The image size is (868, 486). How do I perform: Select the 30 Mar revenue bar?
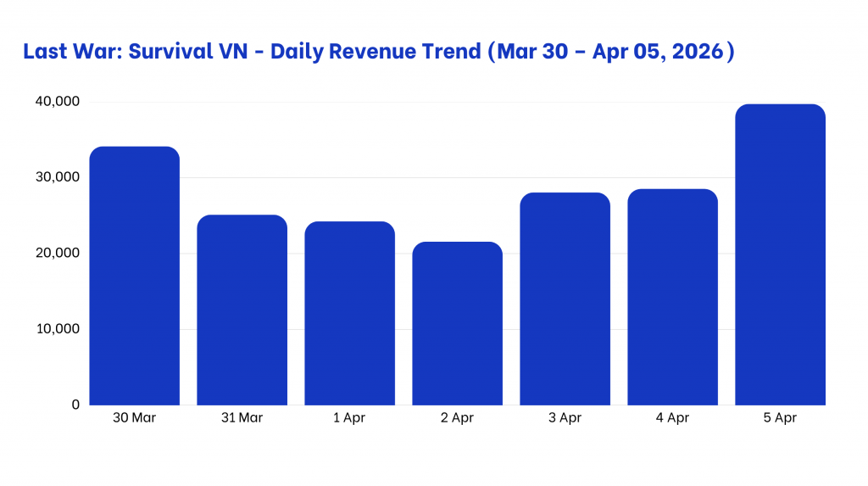pyautogui.click(x=134, y=276)
